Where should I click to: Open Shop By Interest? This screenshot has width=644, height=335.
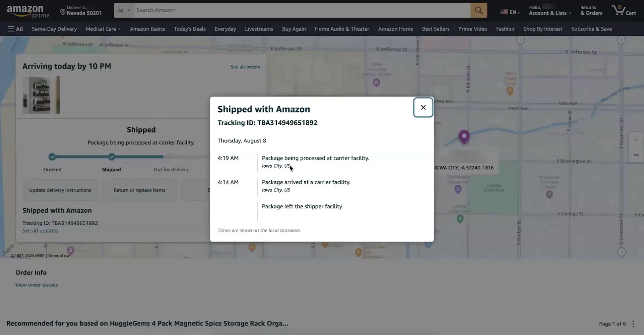(543, 29)
